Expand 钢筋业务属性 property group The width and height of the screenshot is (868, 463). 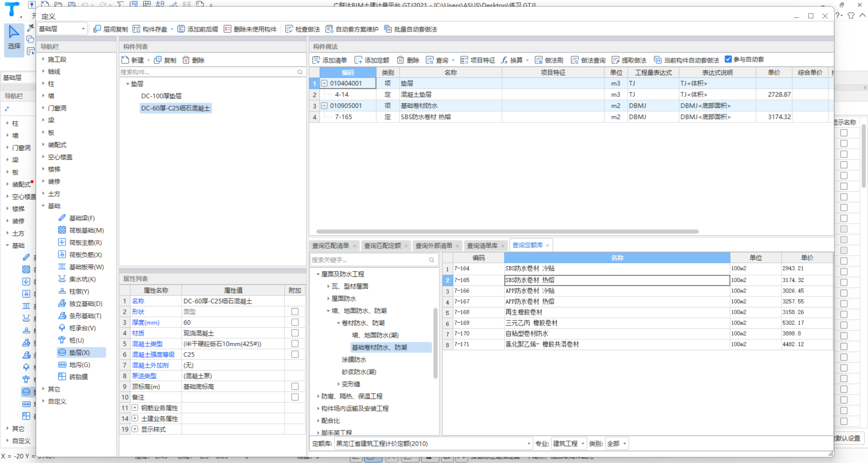(135, 408)
